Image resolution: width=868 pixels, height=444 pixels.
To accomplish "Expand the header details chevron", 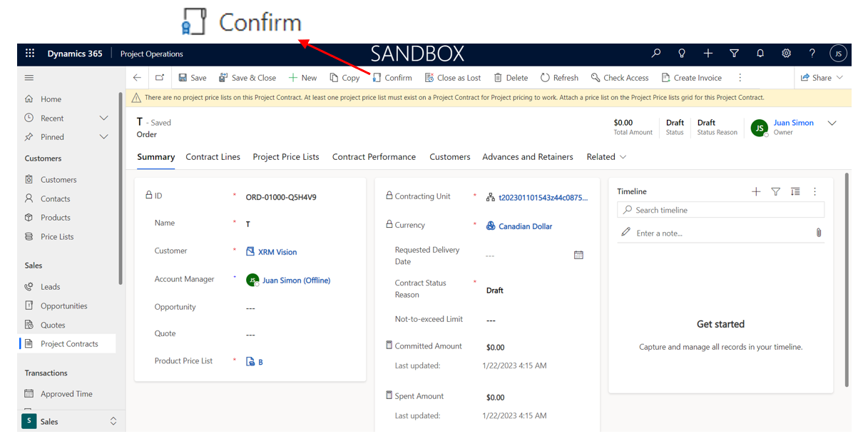I will click(x=832, y=123).
